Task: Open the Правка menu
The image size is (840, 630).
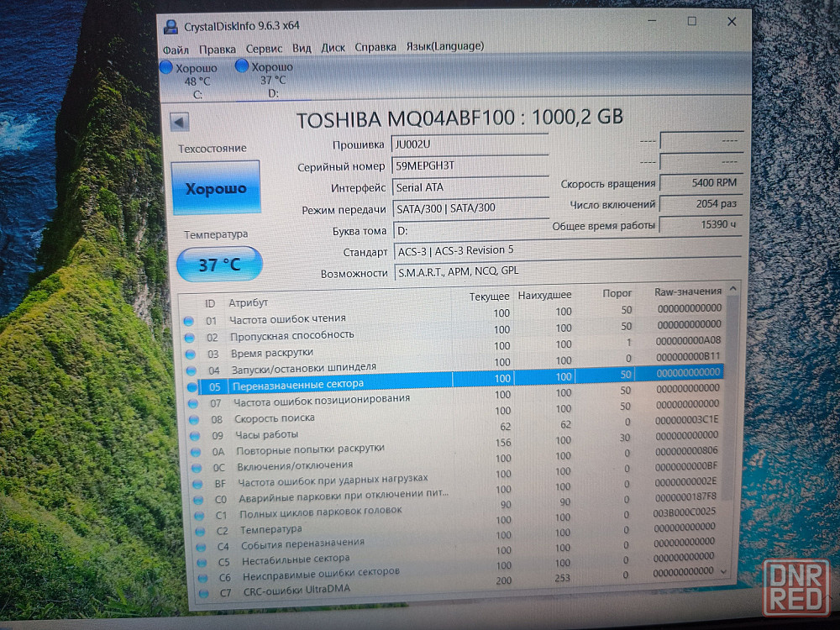Action: 217,50
